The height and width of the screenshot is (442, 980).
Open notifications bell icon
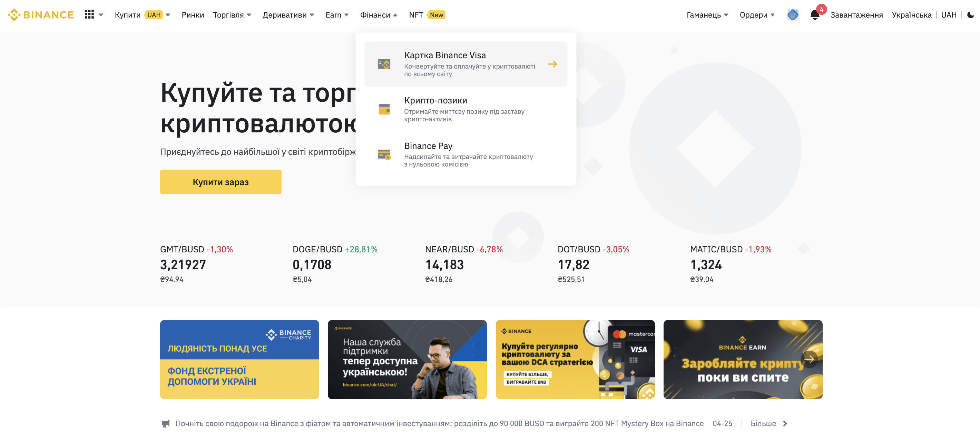tap(814, 15)
